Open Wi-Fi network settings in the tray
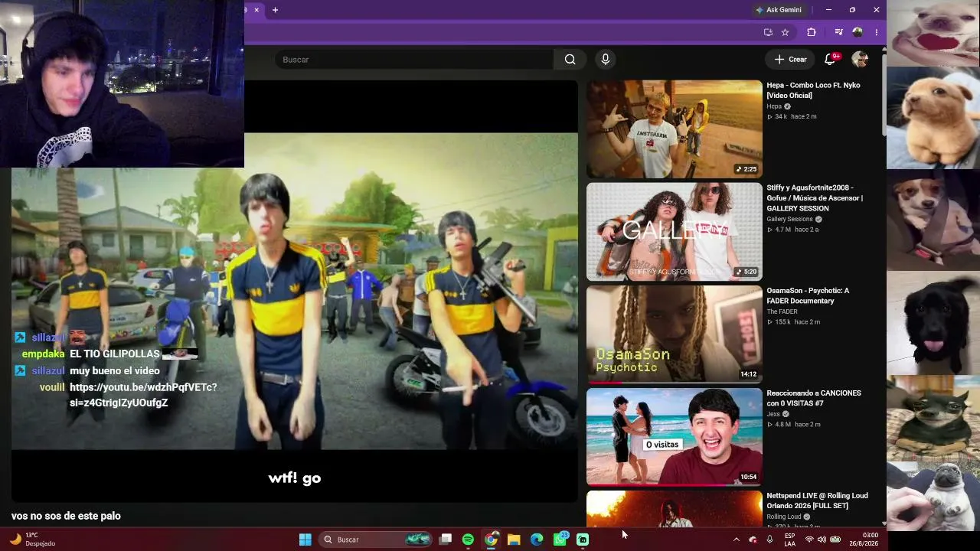980x551 pixels. pos(809,540)
